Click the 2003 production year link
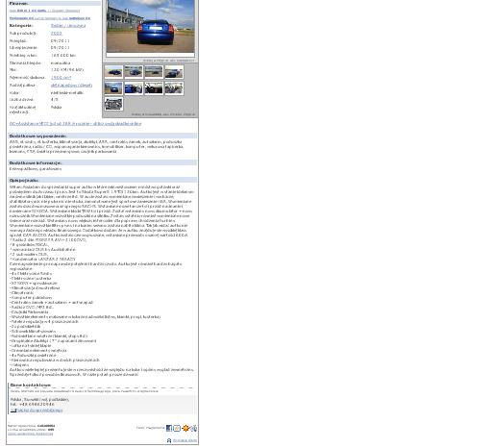492x448 pixels. [57, 34]
